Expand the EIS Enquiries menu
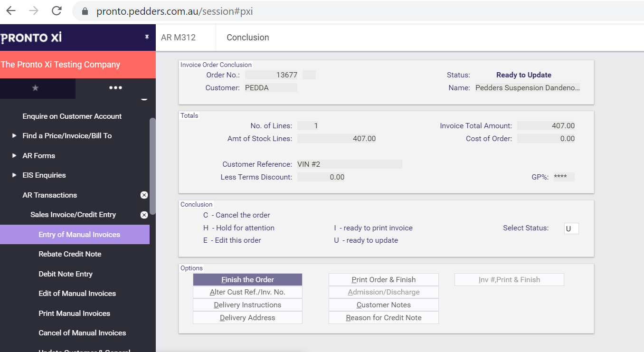Image resolution: width=644 pixels, height=352 pixels. coord(14,175)
